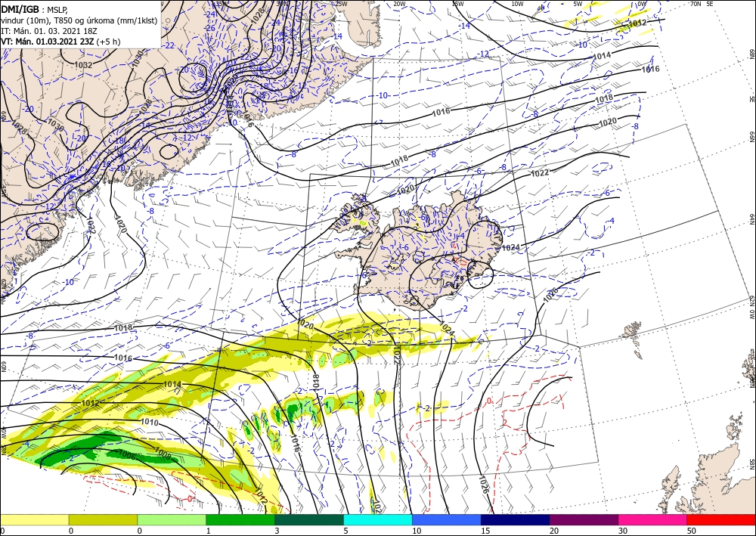This screenshot has width=756, height=536.
Task: Click the 1008 isobar label
Action: (163, 452)
